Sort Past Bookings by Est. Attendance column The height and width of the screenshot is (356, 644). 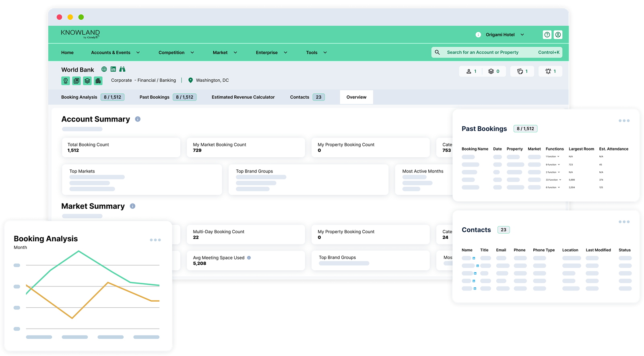pos(613,149)
